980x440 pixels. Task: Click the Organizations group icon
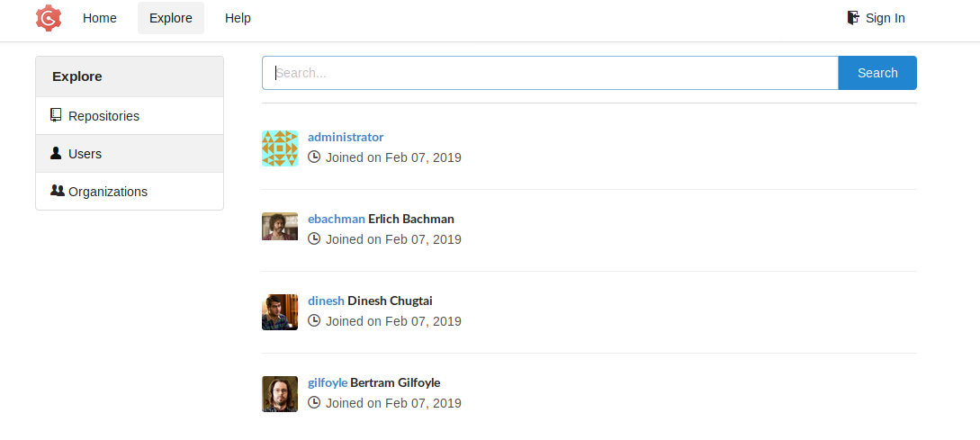(57, 191)
